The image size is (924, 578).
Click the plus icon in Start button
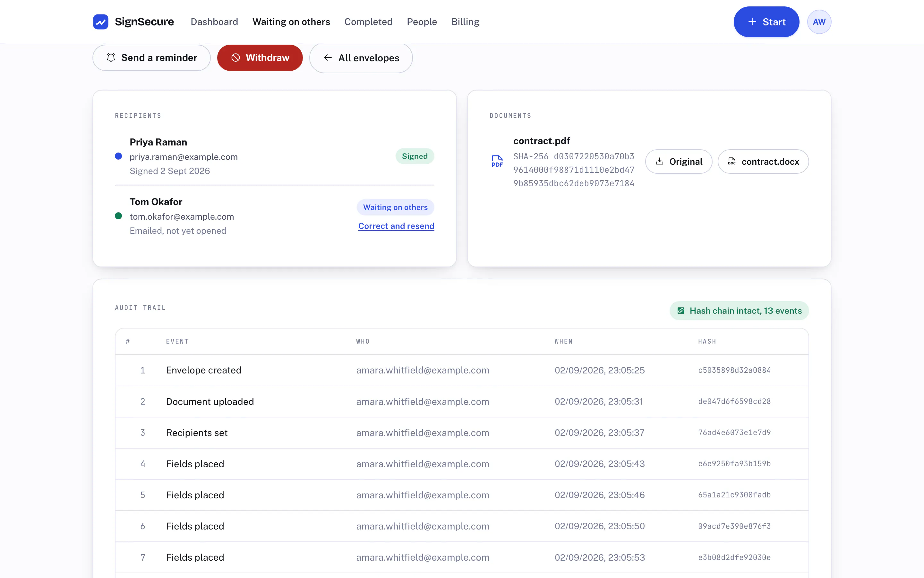[752, 22]
